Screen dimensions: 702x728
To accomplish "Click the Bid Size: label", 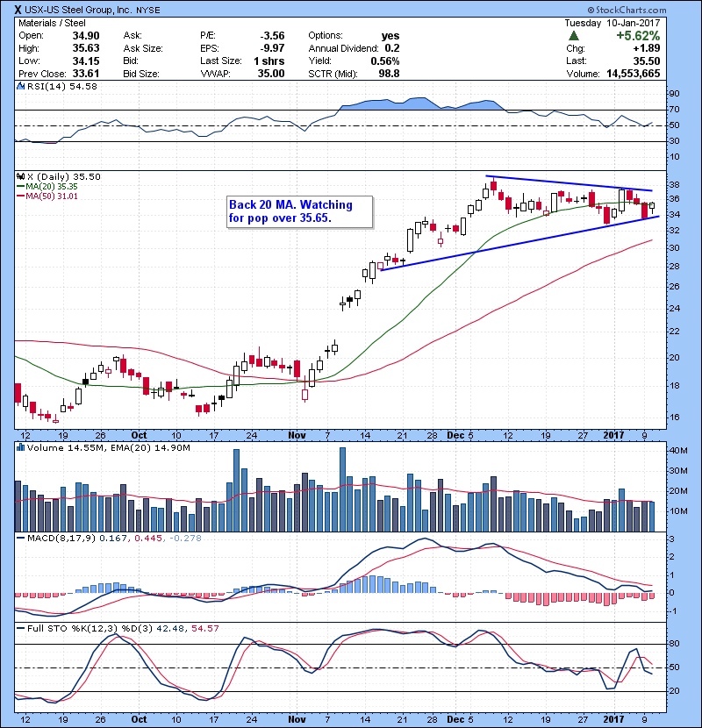I will pyautogui.click(x=141, y=74).
